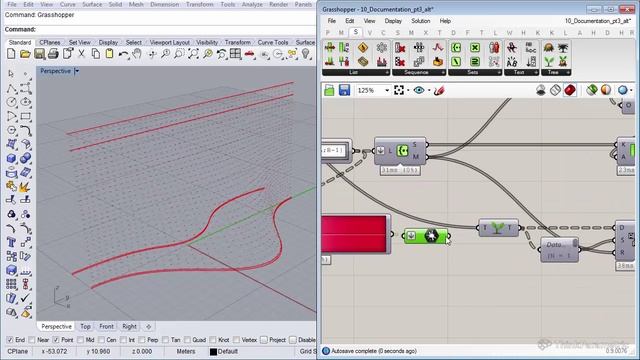Open dropdown next to the blue sphere icon
This screenshot has height=360, width=640.
coord(631,90)
